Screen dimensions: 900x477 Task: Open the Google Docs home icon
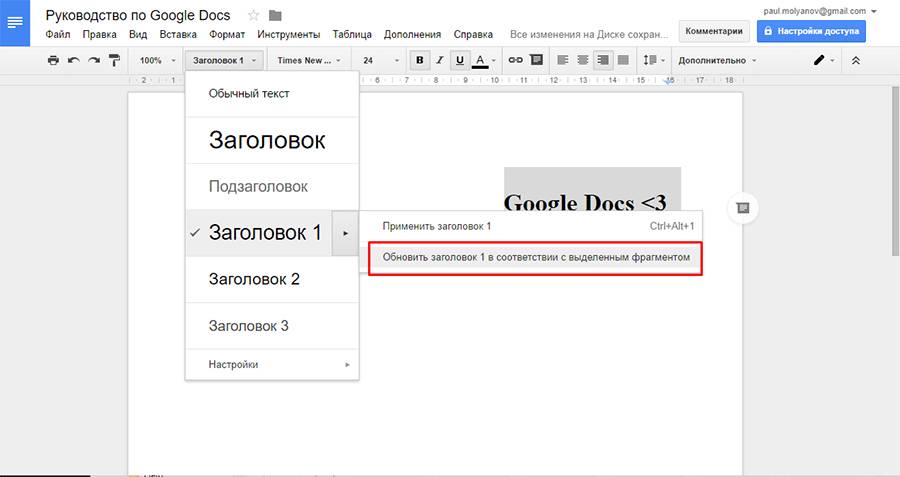point(17,21)
